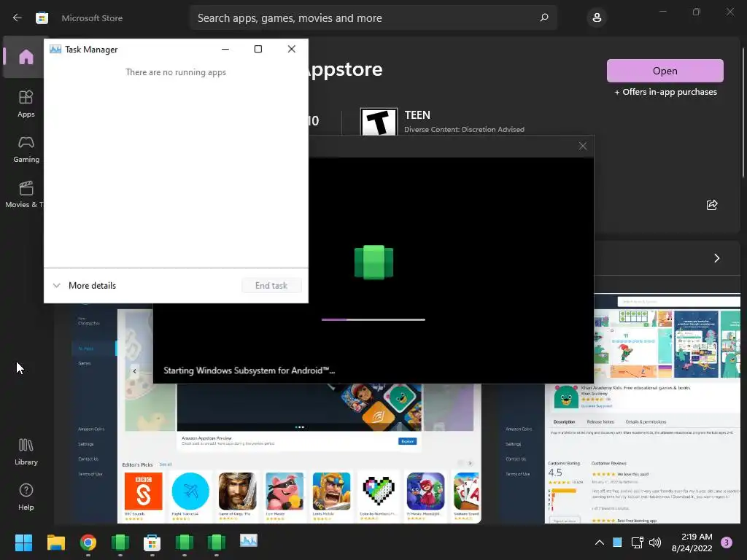
Task: Click the green Android subsystem logo
Action: tap(374, 262)
